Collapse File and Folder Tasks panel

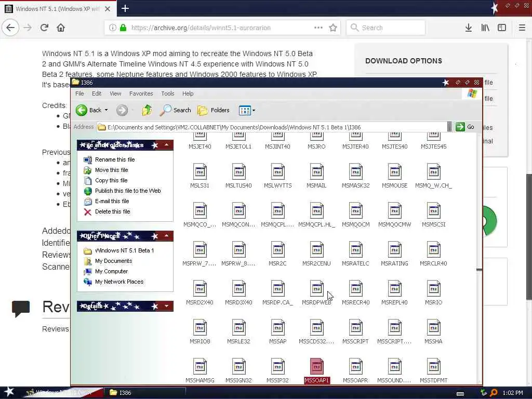(167, 145)
